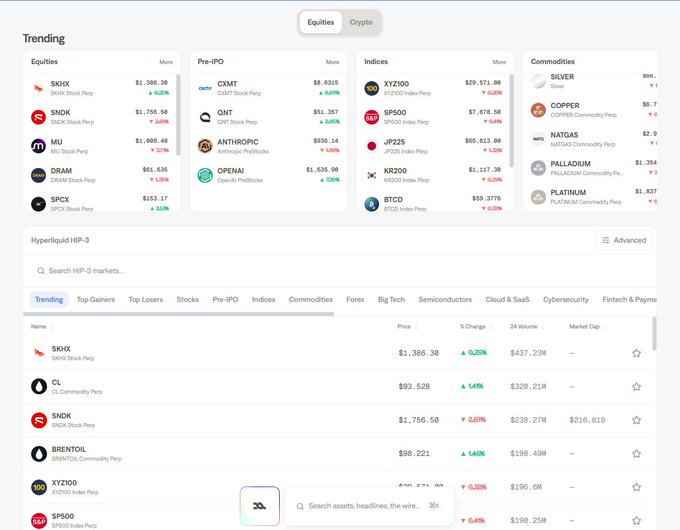This screenshot has height=530, width=680.
Task: Open the Indices tab in HIP-3
Action: point(264,300)
